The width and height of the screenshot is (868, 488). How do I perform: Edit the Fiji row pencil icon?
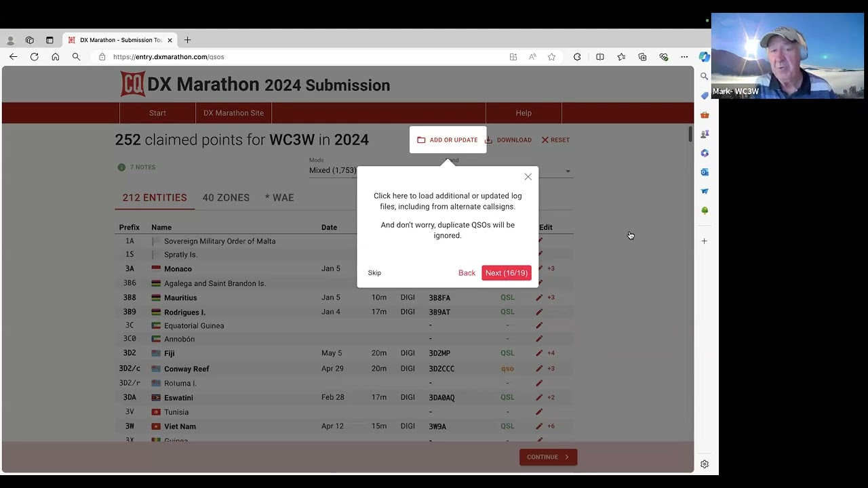coord(539,353)
